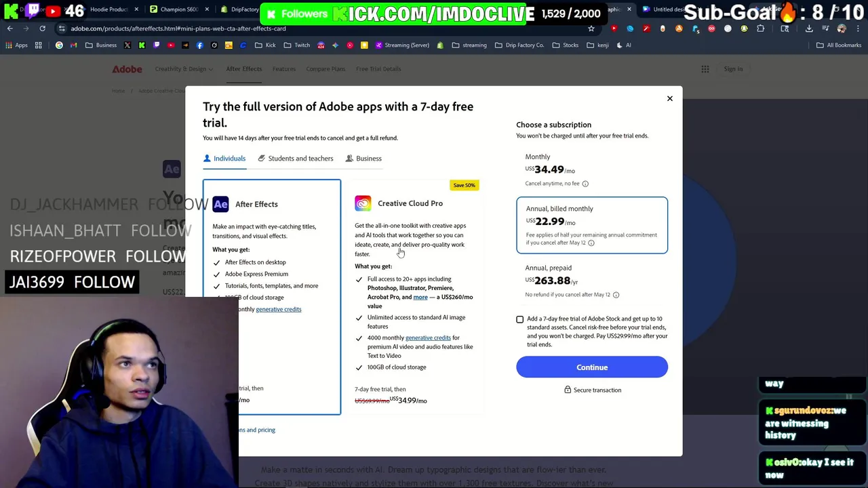This screenshot has height=488, width=868.
Task: Click the Adobe logo in page header
Action: point(127,69)
